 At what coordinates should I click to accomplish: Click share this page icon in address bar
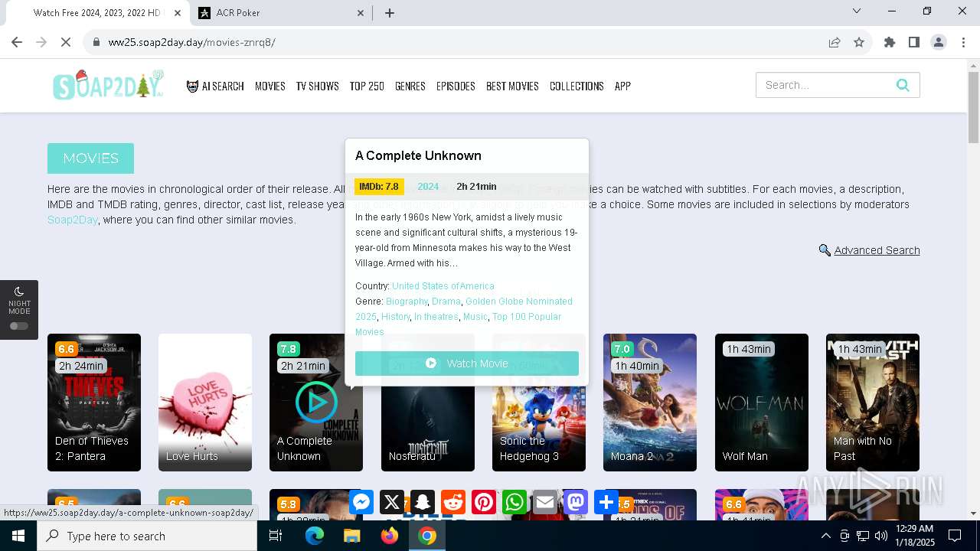[835, 42]
